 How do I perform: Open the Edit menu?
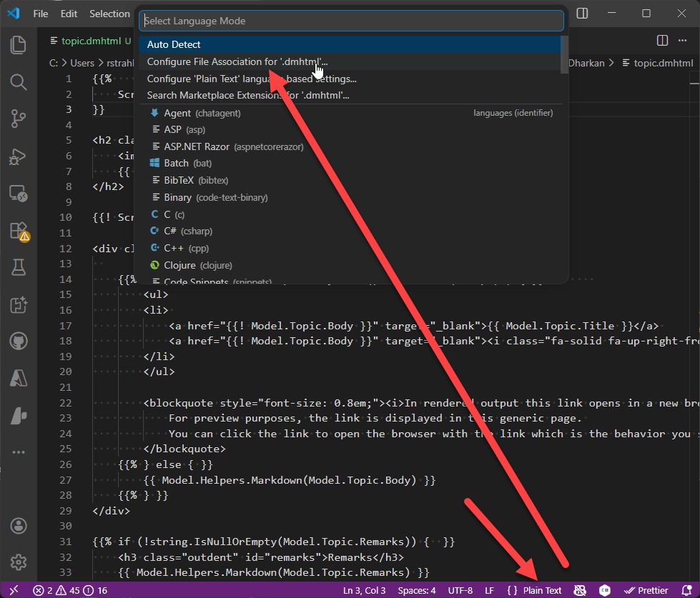tap(69, 14)
